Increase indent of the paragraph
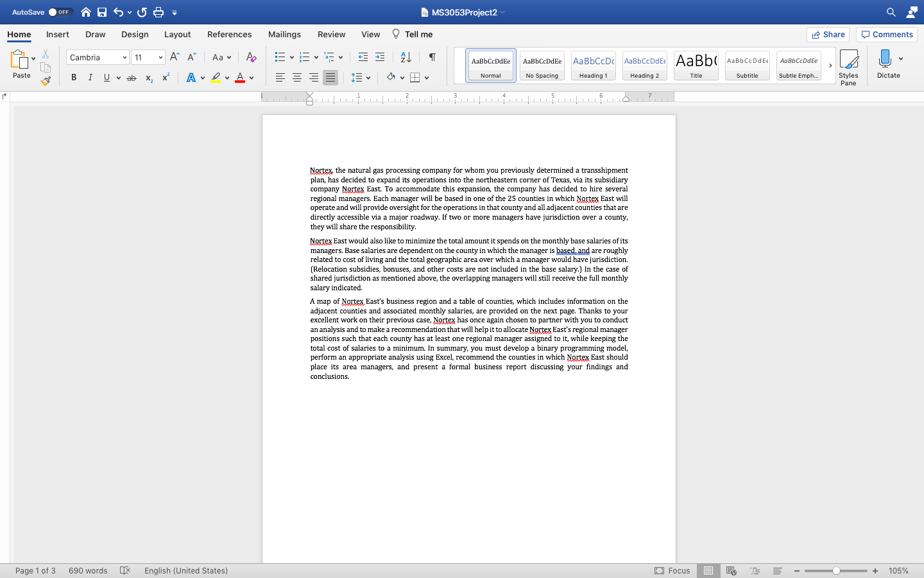Image resolution: width=924 pixels, height=578 pixels. (380, 57)
